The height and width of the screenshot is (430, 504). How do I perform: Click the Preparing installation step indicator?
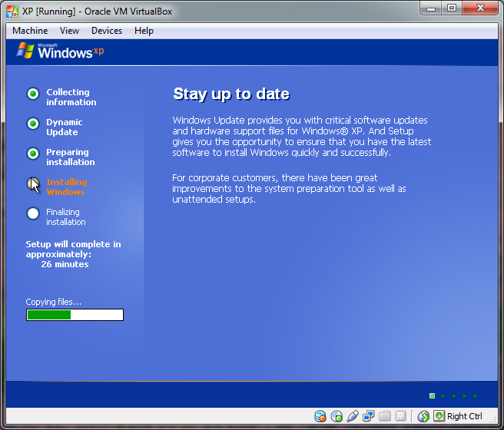click(x=33, y=154)
